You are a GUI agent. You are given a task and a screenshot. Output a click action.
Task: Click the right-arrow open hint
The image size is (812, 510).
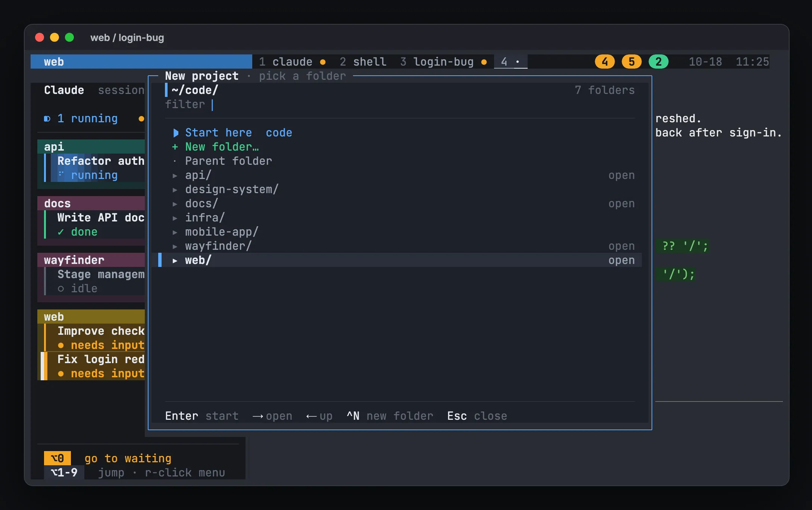click(272, 416)
